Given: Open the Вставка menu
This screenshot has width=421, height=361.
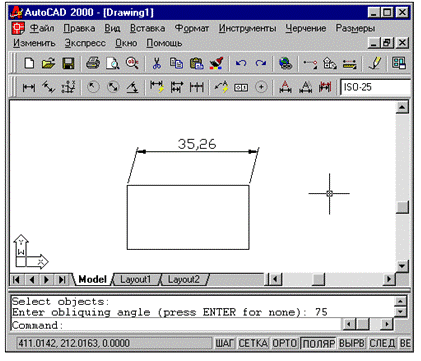Looking at the screenshot, I should 147,28.
